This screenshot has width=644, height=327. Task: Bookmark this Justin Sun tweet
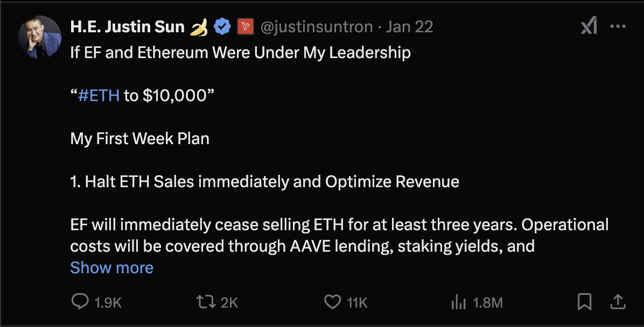[584, 302]
